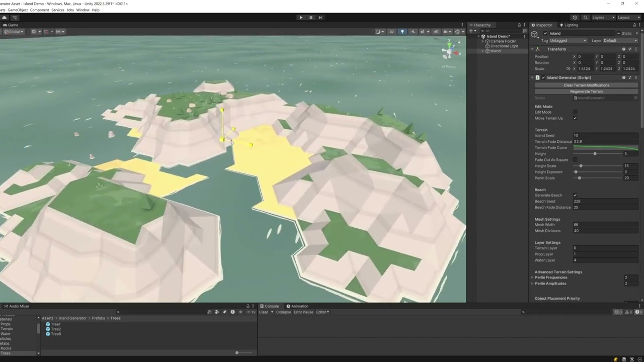This screenshot has width=644, height=362.
Task: Click Clear Terrain Modifications in the Inspector
Action: coord(587,85)
